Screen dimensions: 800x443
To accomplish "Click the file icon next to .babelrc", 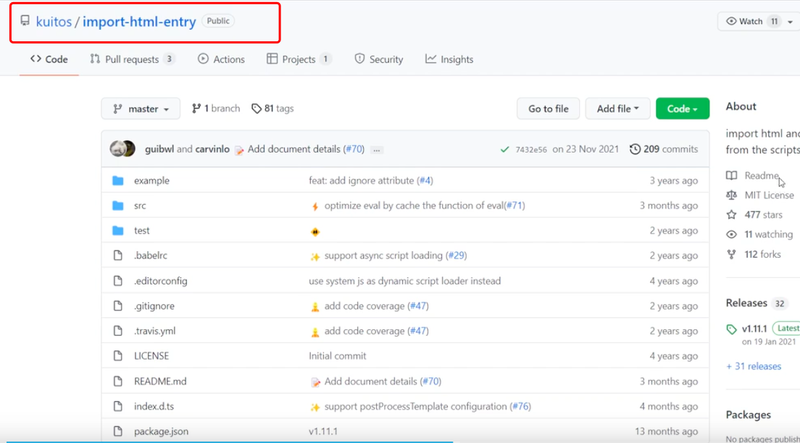I will (118, 256).
